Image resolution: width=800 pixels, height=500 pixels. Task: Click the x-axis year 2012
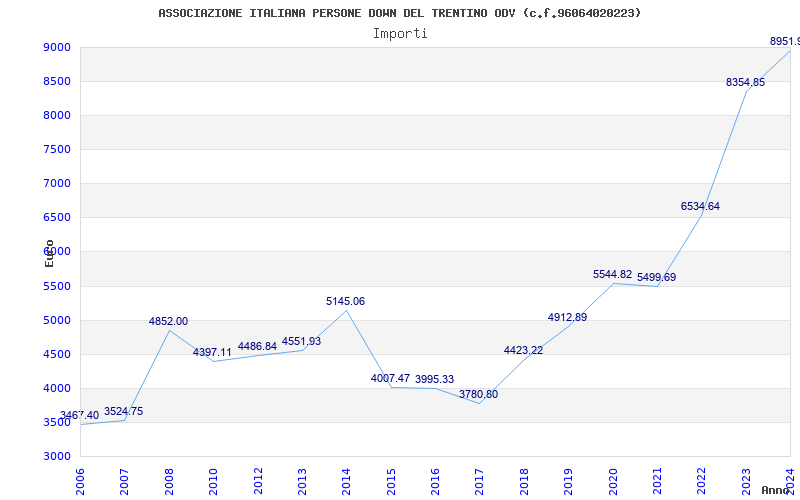pos(258,482)
